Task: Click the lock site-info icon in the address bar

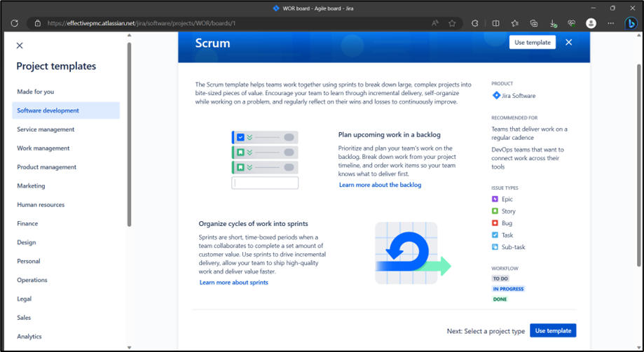Action: 37,23
